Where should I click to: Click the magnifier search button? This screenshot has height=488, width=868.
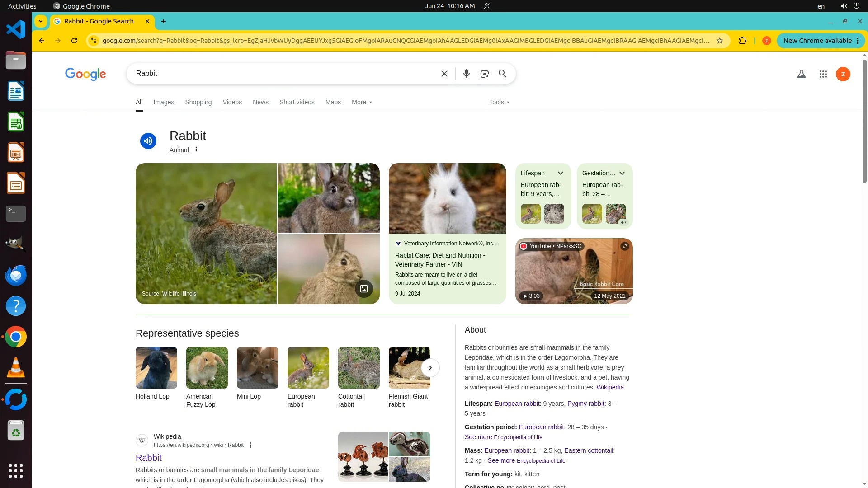point(502,74)
